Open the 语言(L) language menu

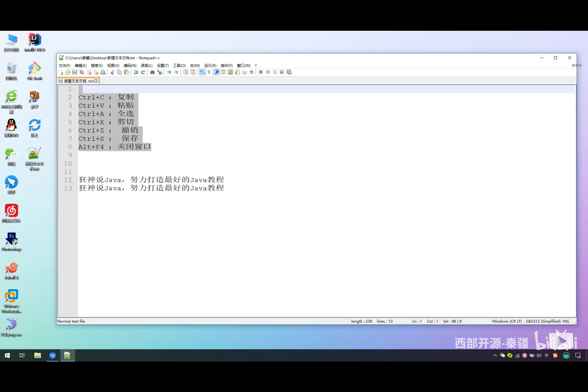[x=146, y=66]
